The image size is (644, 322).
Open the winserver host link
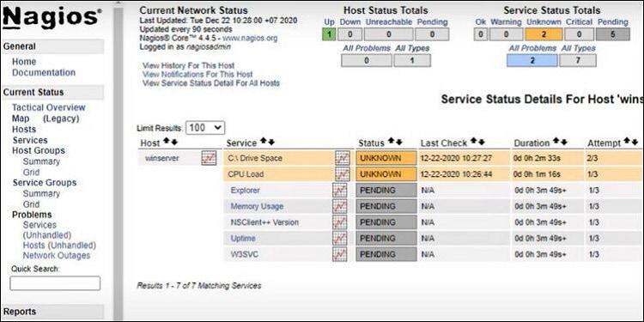pos(162,158)
